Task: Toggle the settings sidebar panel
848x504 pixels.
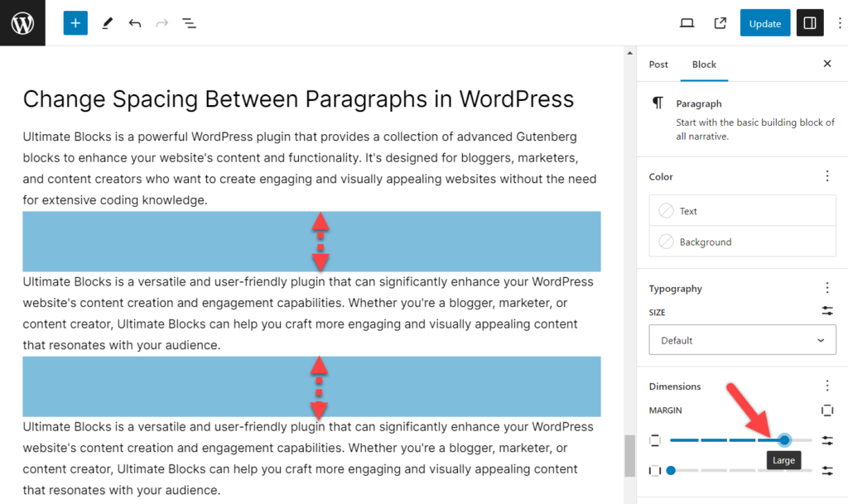Action: coord(809,22)
